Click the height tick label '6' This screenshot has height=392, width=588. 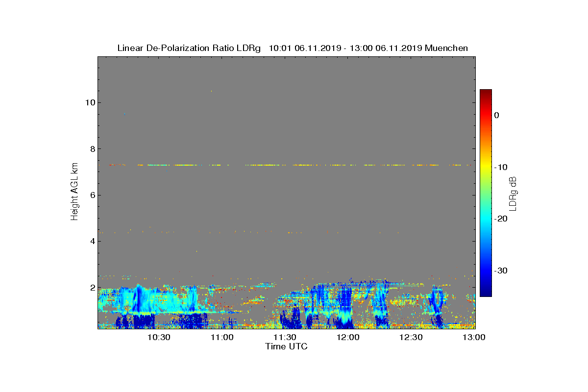[x=92, y=195]
